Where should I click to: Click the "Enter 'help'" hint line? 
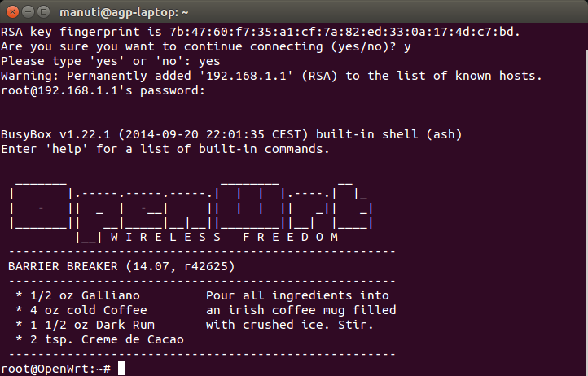165,149
